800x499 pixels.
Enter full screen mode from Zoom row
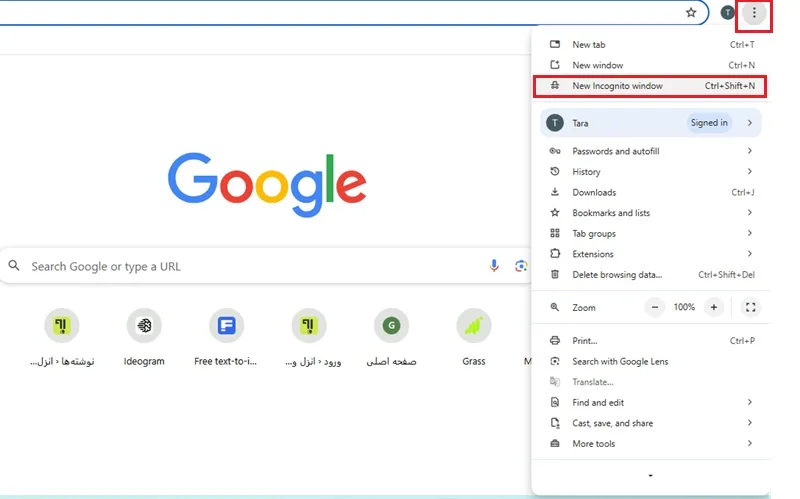pyautogui.click(x=750, y=307)
